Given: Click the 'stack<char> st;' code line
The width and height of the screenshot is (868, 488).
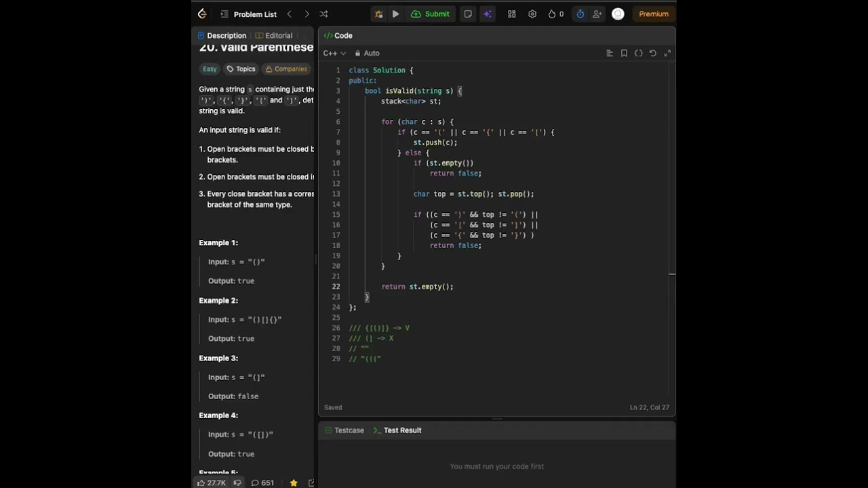Looking at the screenshot, I should pos(411,101).
